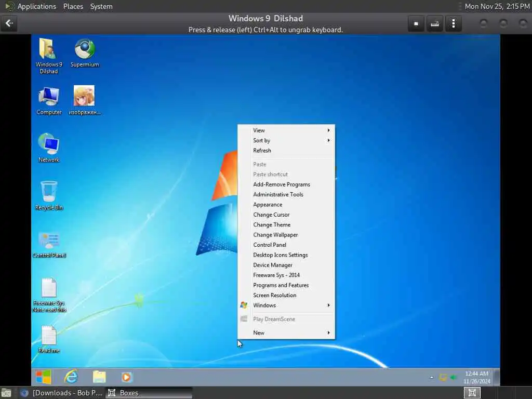
Task: Select Control Panel in context menu
Action: click(x=286, y=245)
